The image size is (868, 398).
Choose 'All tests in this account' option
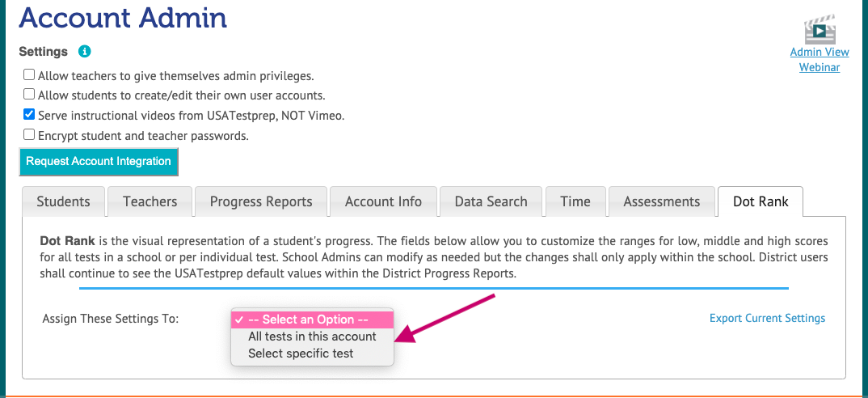(x=312, y=337)
